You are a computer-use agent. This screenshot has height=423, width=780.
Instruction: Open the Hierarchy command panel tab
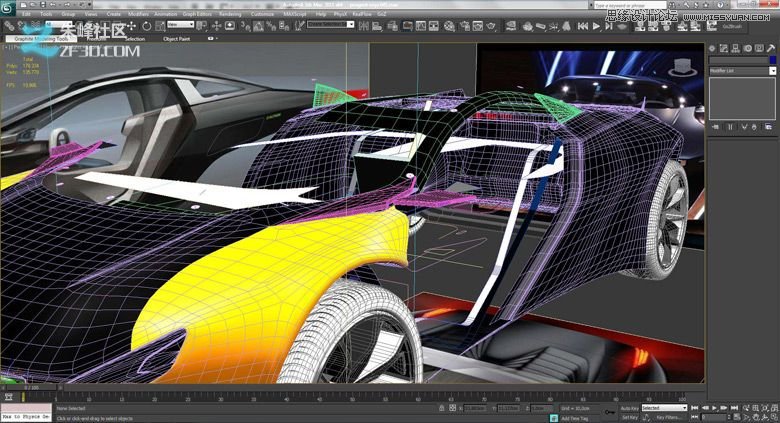tap(735, 48)
